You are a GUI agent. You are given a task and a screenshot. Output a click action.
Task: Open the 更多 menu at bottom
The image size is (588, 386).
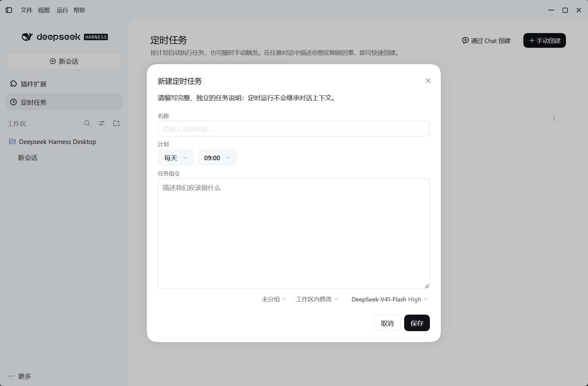tap(20, 376)
